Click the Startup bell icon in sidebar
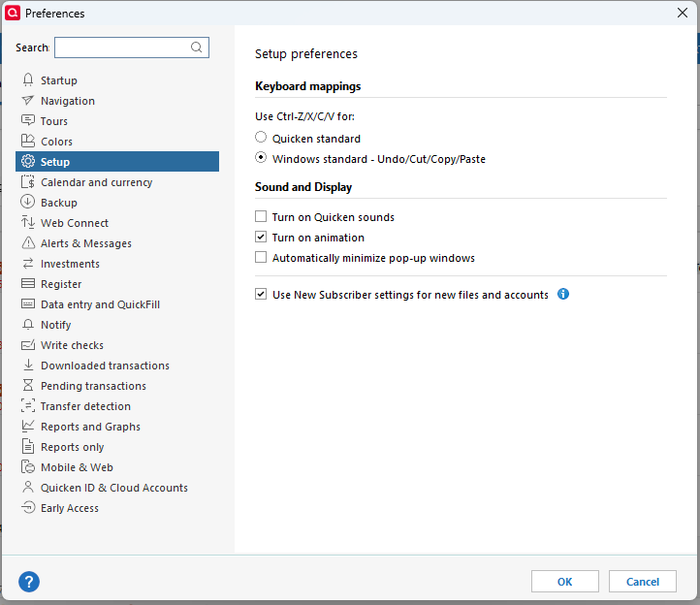700x605 pixels. 28,80
